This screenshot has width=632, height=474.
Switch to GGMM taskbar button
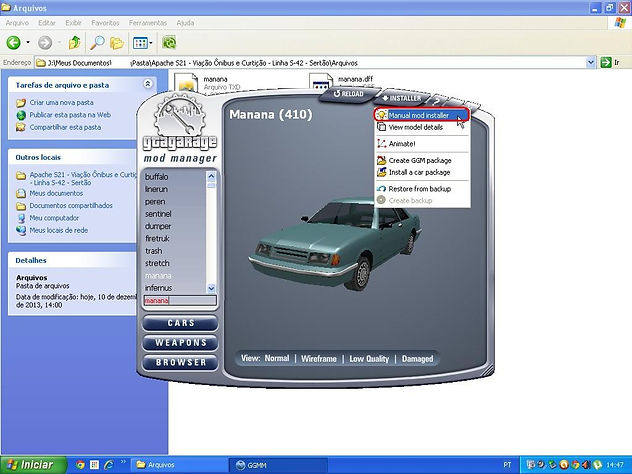pyautogui.click(x=278, y=465)
